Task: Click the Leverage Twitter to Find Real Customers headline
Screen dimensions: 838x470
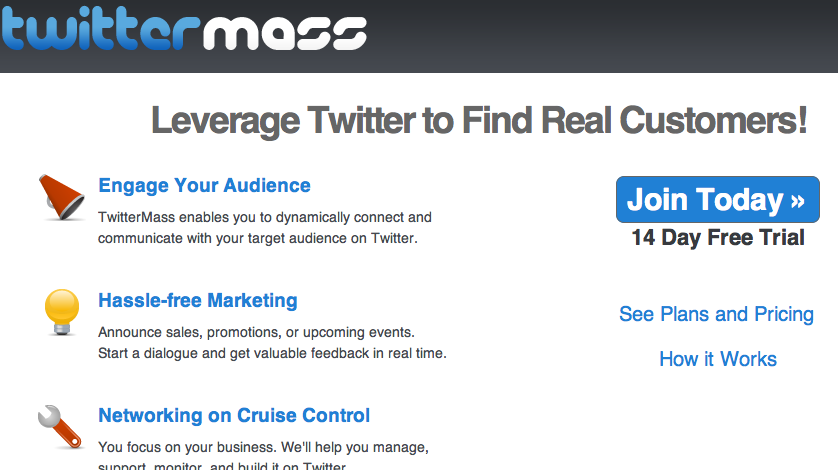Action: 479,121
